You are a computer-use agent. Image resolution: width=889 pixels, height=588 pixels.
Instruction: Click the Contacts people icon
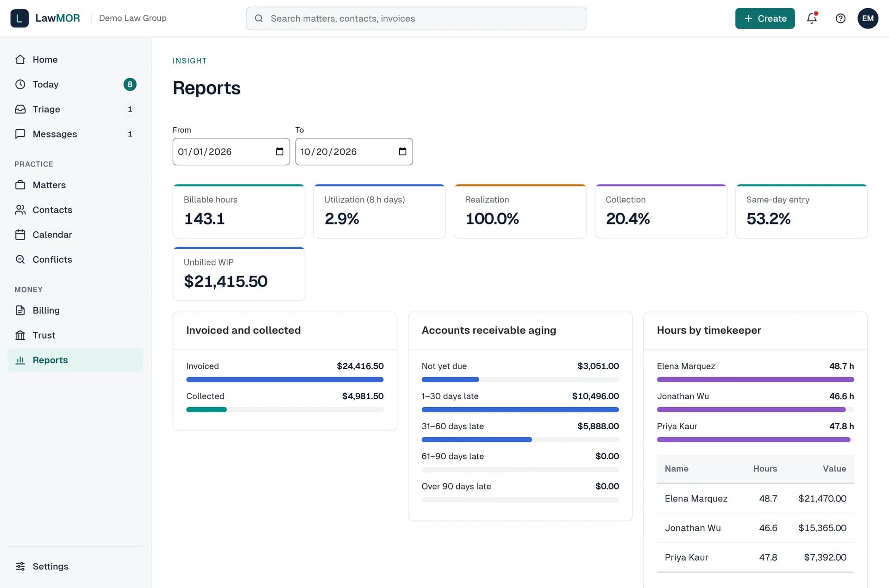coord(20,210)
